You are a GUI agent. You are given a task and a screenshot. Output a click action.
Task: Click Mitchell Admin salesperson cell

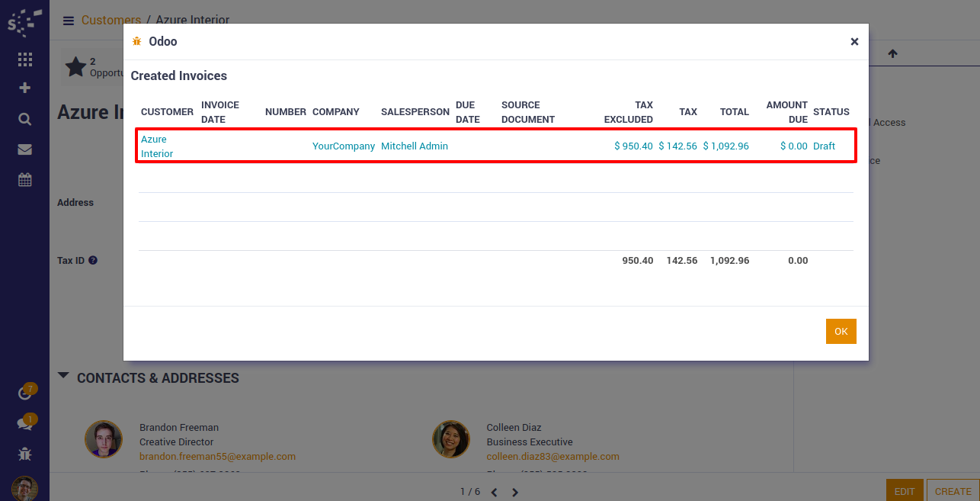[415, 146]
